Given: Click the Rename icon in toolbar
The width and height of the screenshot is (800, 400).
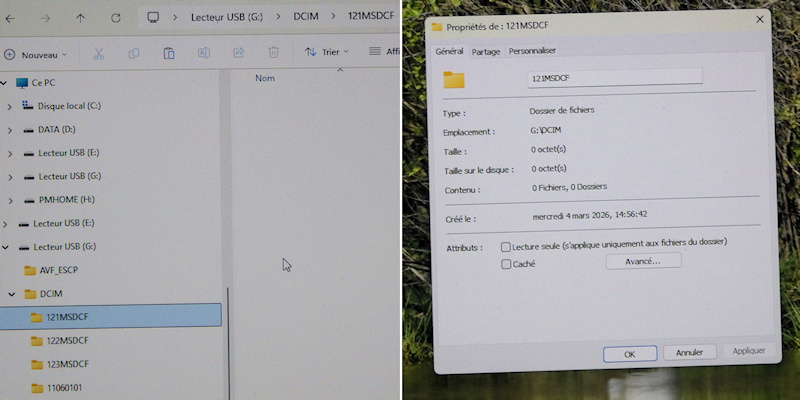Looking at the screenshot, I should 204,53.
